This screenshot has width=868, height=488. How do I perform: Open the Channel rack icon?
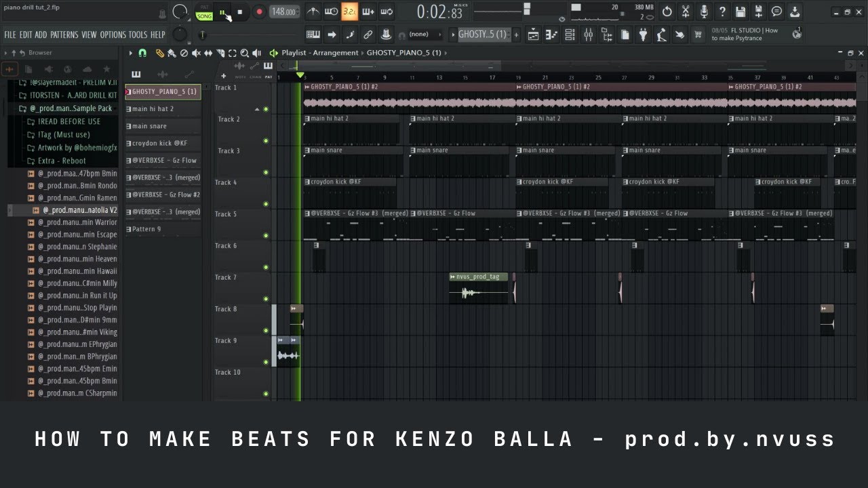coord(570,35)
